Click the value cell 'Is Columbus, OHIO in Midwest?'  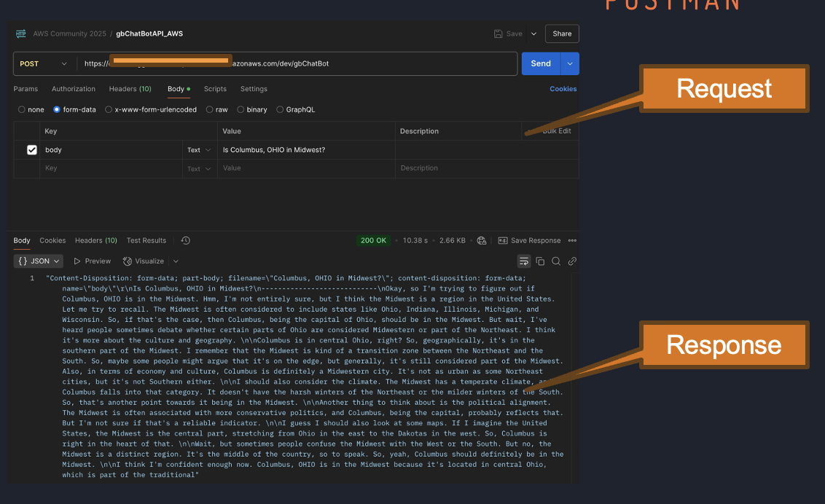tap(305, 150)
